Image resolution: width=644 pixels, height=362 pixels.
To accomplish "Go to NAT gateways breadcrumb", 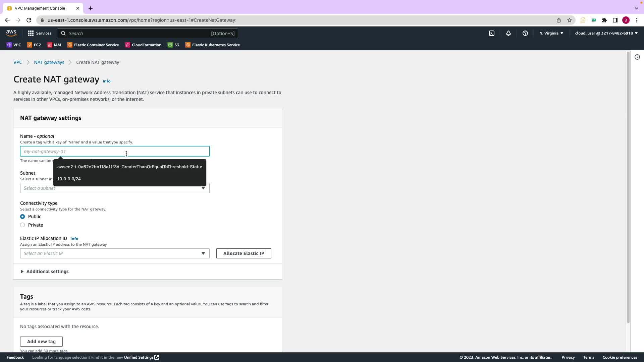I will [x=49, y=62].
